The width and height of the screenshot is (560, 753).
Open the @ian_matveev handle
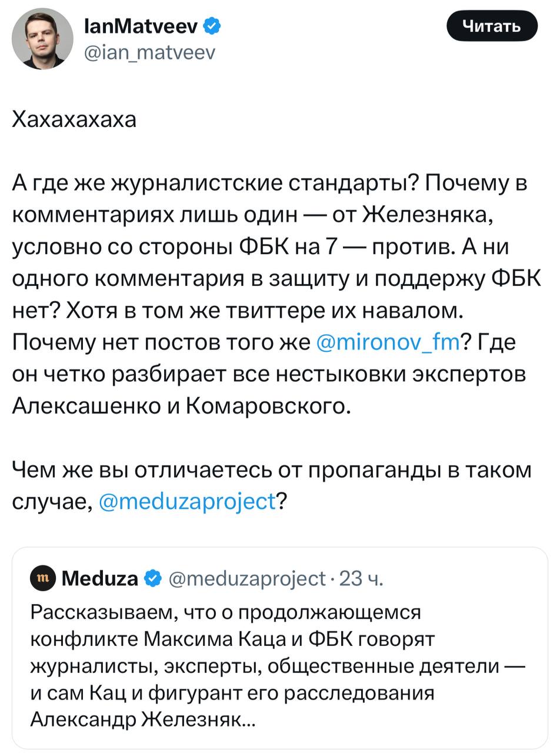pos(150,54)
